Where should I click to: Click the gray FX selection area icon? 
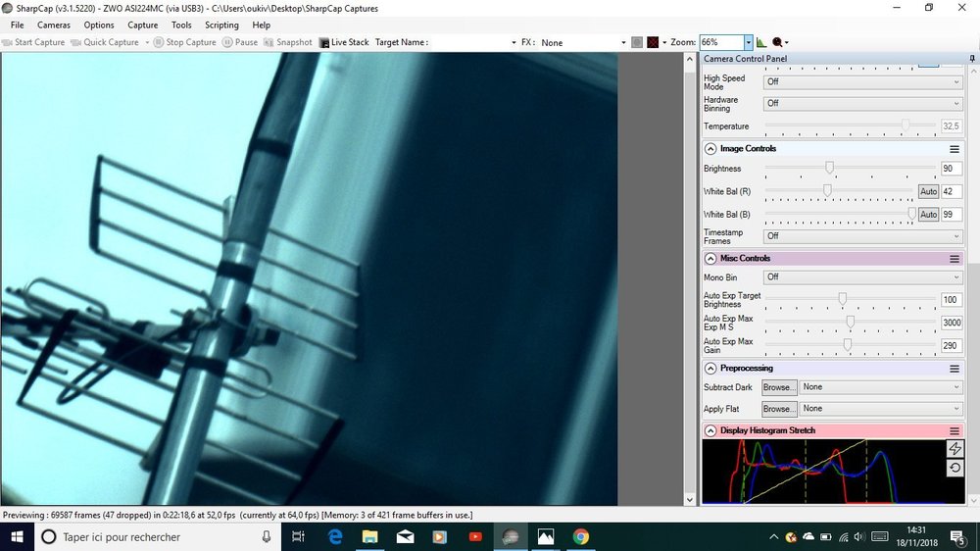pyautogui.click(x=637, y=42)
